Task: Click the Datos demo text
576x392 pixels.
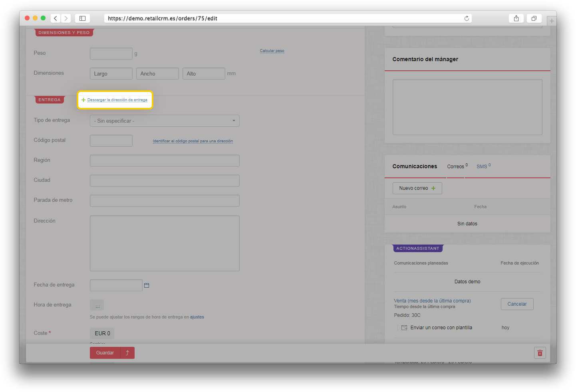Action: point(467,282)
